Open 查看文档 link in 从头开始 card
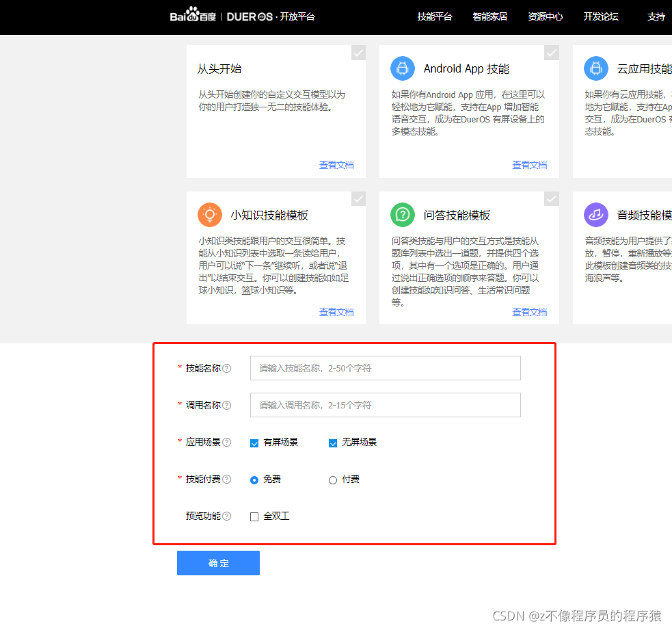Viewport: 672px width, 628px height. 336,165
